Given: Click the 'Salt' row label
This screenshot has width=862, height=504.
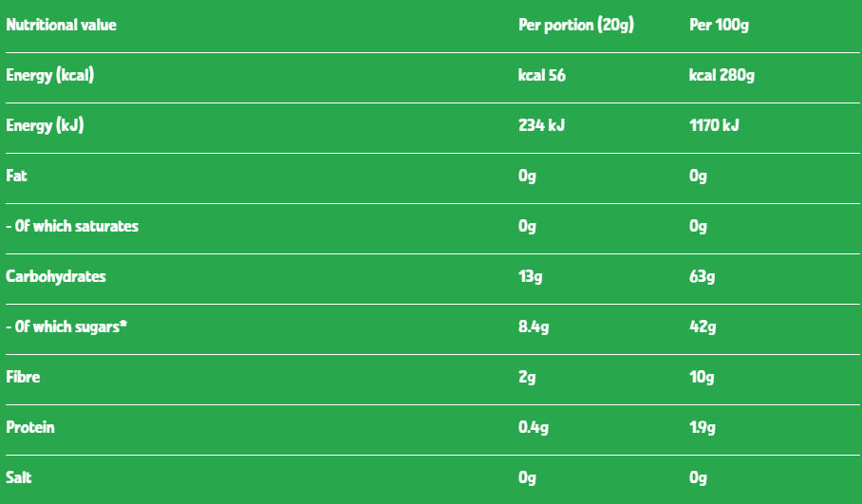Looking at the screenshot, I should click(19, 478).
